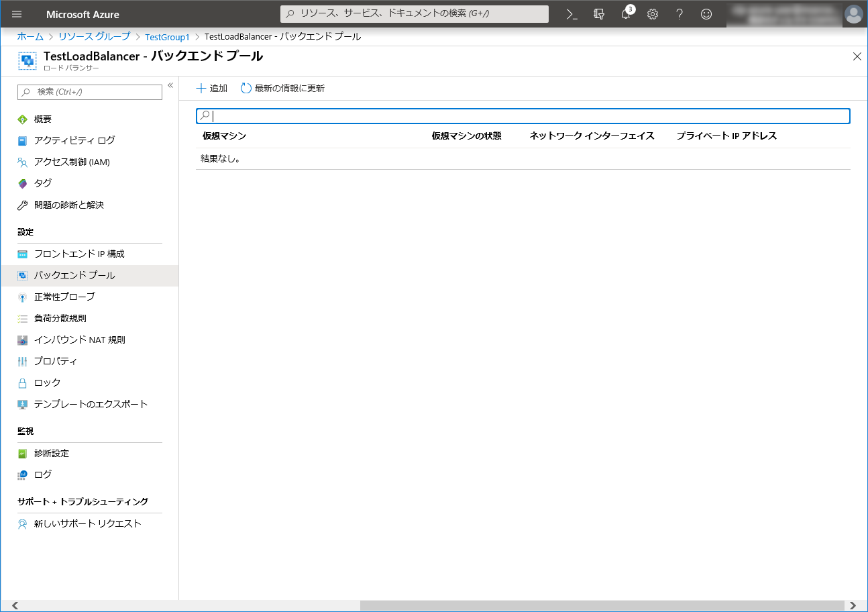Click 最新の情報に更新 refresh button

pos(282,89)
